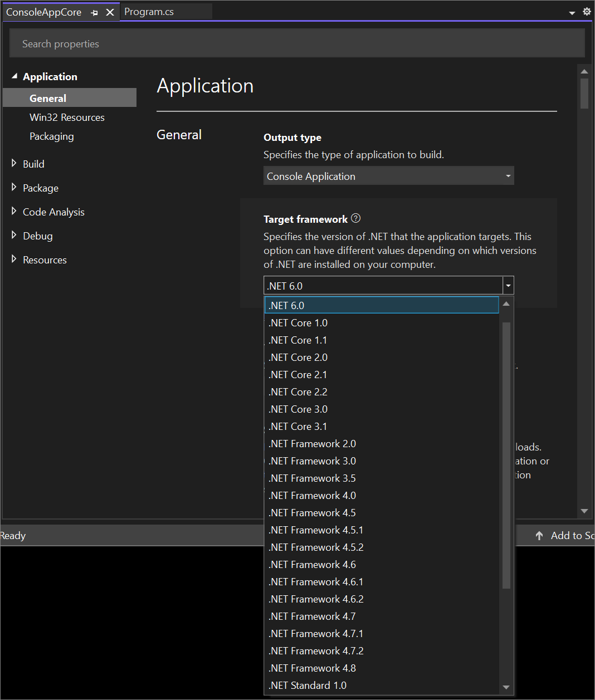Select .NET Core 3.1 from the framework list
The height and width of the screenshot is (700, 595).
point(297,426)
